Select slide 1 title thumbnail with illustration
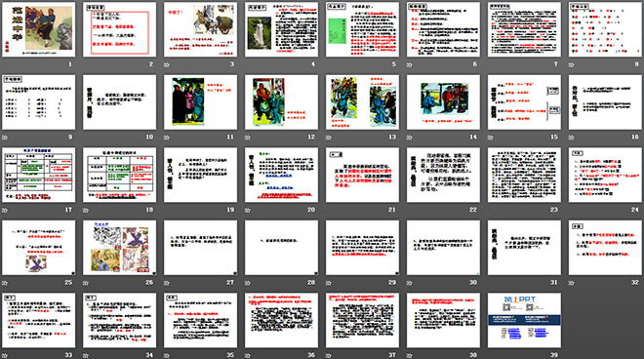The width and height of the screenshot is (644, 359). (x=39, y=29)
